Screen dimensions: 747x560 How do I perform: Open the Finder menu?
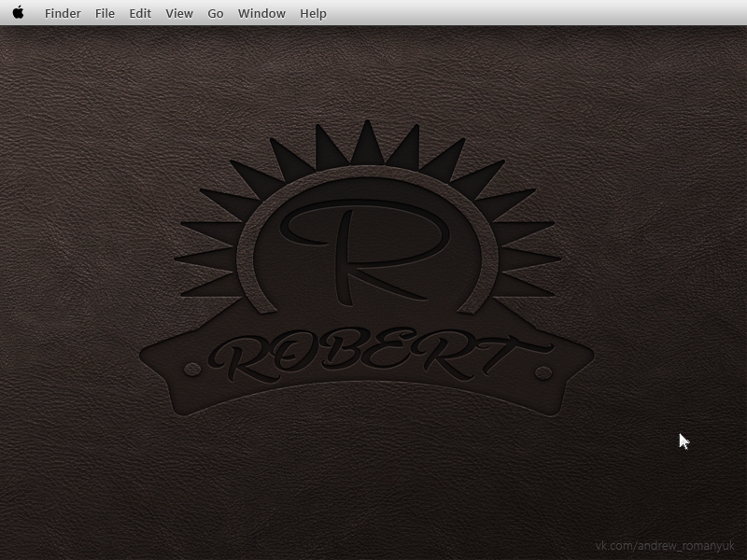click(x=63, y=13)
